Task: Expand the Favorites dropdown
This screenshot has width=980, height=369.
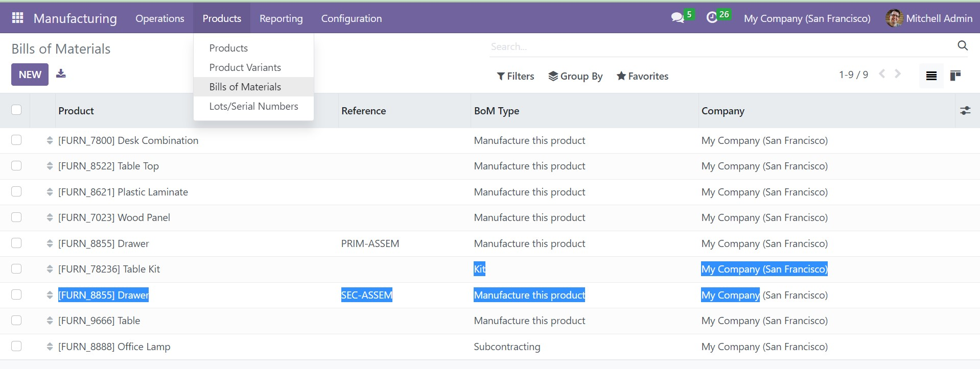Action: pos(642,76)
